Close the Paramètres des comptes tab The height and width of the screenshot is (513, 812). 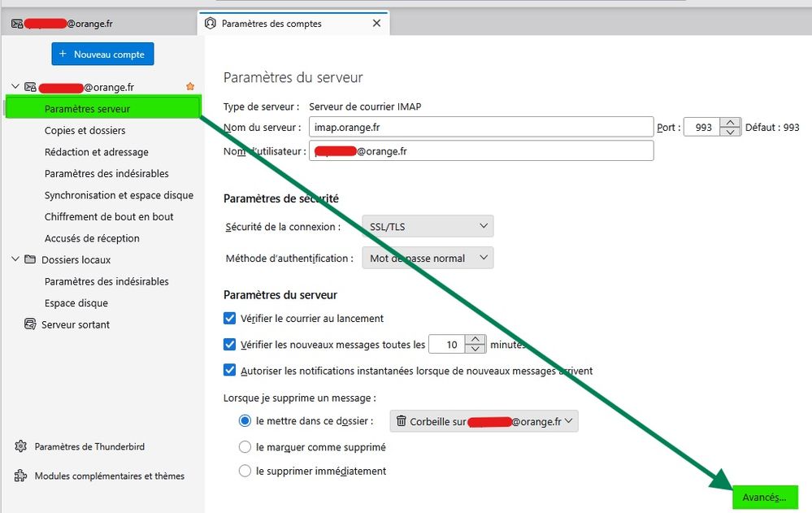pyautogui.click(x=376, y=24)
